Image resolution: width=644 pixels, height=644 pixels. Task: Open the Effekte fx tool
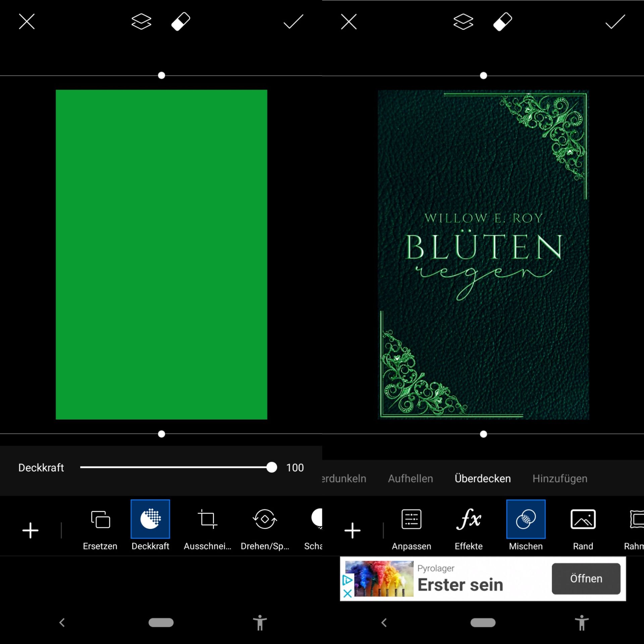pos(469,529)
